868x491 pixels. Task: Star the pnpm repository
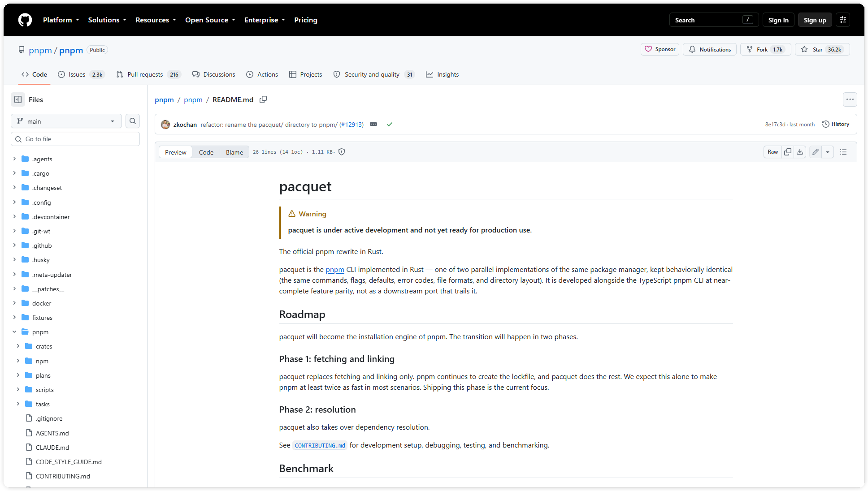(822, 49)
